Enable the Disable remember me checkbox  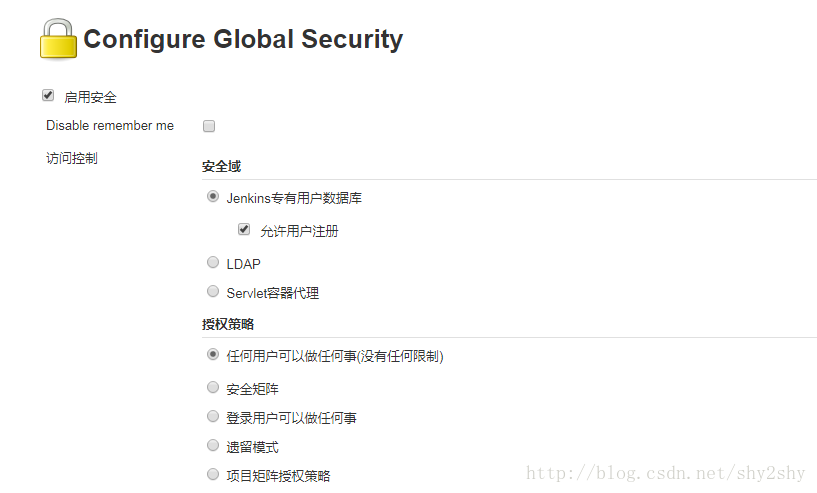point(209,126)
